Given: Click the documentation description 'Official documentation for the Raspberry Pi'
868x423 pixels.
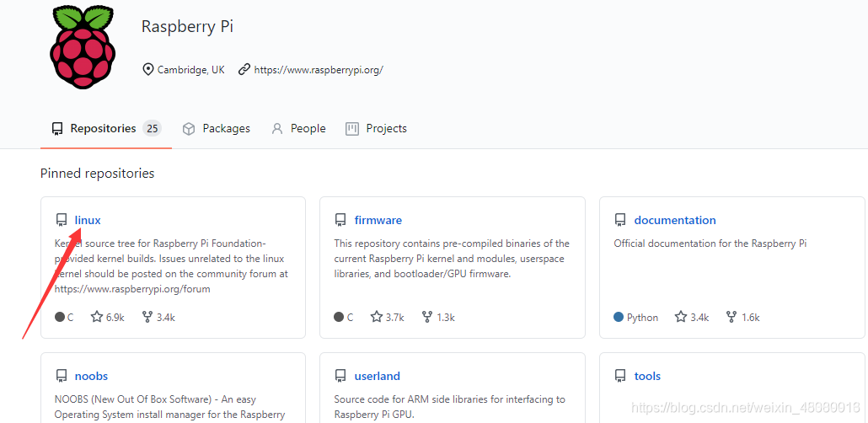Looking at the screenshot, I should (x=710, y=244).
